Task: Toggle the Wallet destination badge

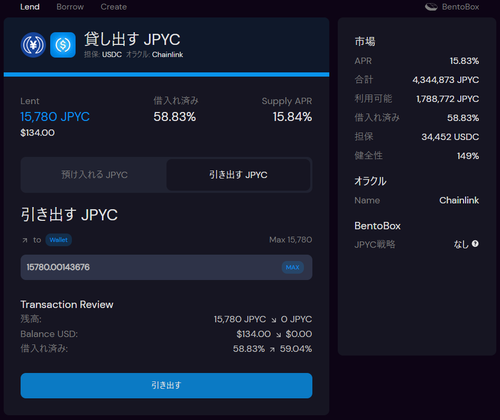Action: [58, 240]
